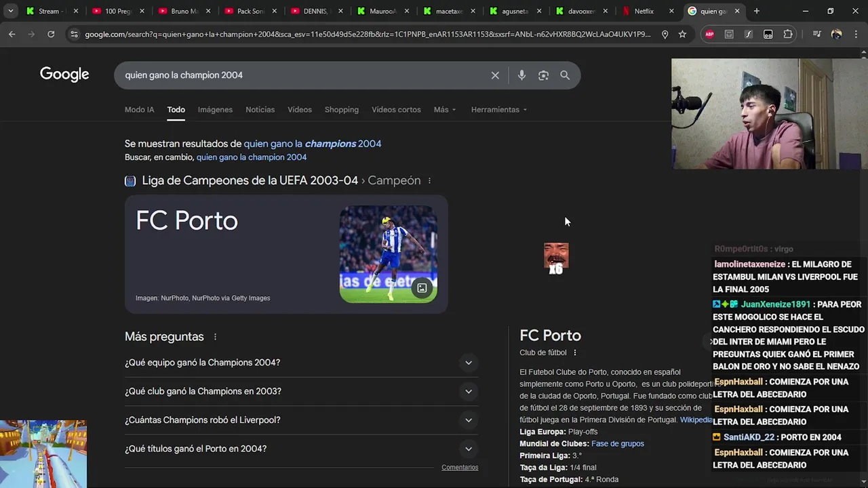Image resolution: width=868 pixels, height=488 pixels.
Task: Open the Wikipedia link in FC Porto panel
Action: (696, 420)
